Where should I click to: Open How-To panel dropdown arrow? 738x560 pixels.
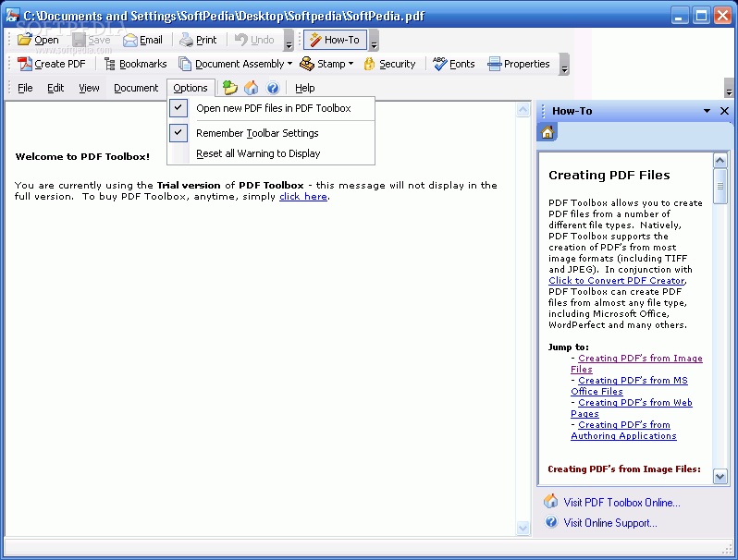(x=707, y=111)
